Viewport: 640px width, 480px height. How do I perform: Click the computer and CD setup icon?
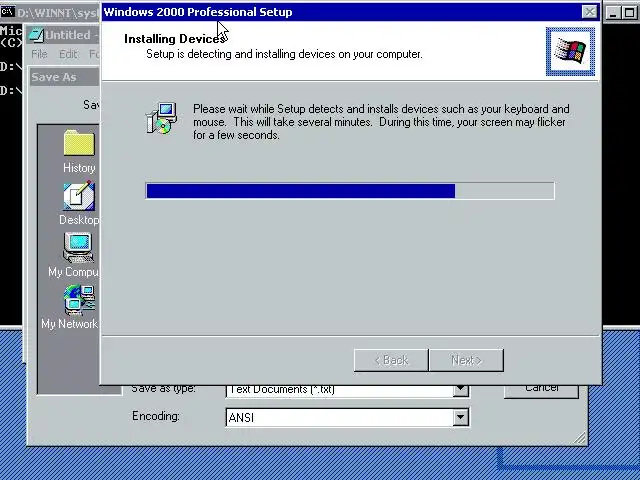pos(162,118)
